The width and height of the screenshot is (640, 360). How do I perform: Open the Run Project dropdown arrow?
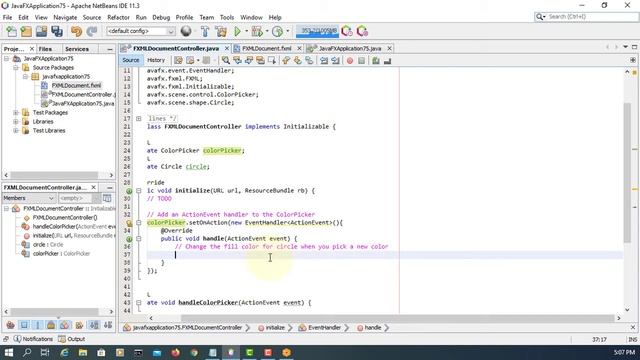246,31
